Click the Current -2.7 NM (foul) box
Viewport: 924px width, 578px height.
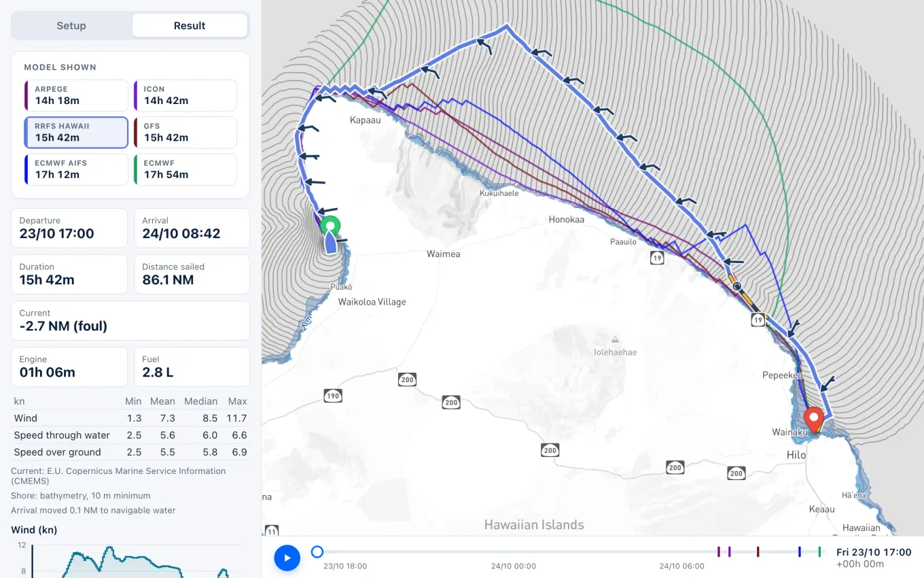(x=130, y=320)
